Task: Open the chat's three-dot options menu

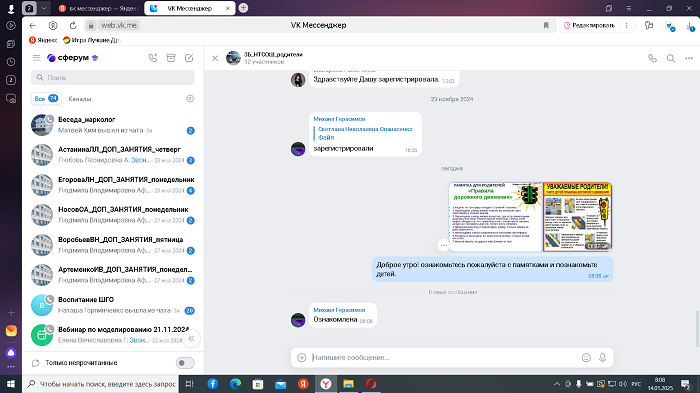Action: click(x=689, y=58)
